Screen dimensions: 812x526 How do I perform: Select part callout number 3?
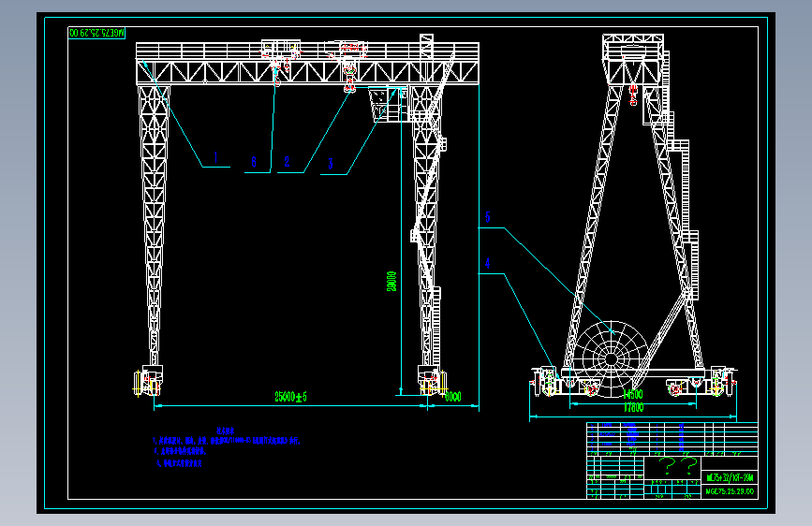tap(331, 164)
